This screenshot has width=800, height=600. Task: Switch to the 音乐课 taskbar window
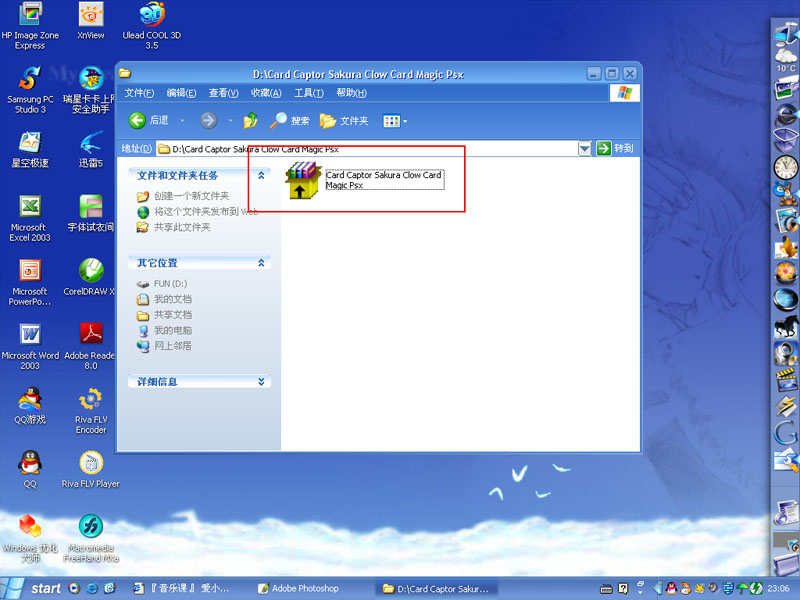click(x=181, y=588)
